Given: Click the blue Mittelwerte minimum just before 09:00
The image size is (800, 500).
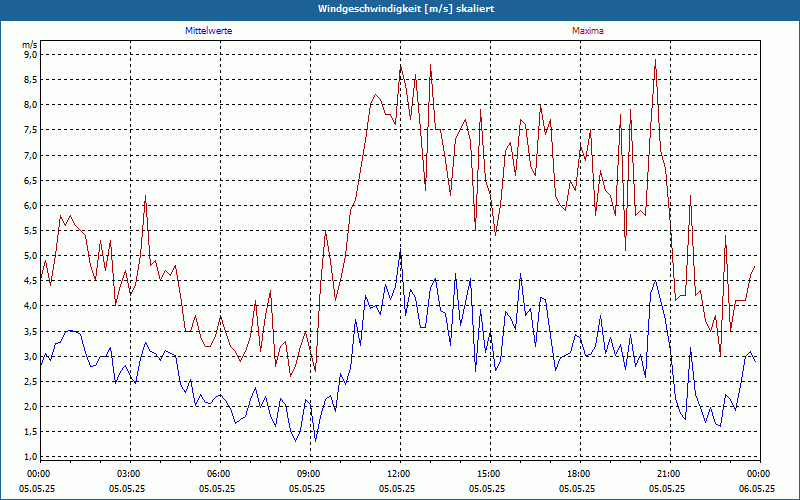Looking at the screenshot, I should (295, 440).
